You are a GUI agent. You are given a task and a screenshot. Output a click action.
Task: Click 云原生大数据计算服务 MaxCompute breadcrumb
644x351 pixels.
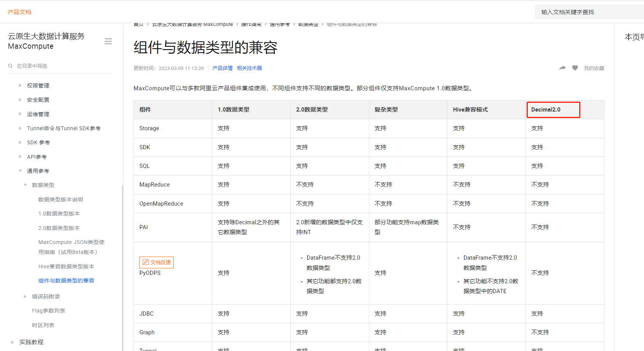pos(192,24)
